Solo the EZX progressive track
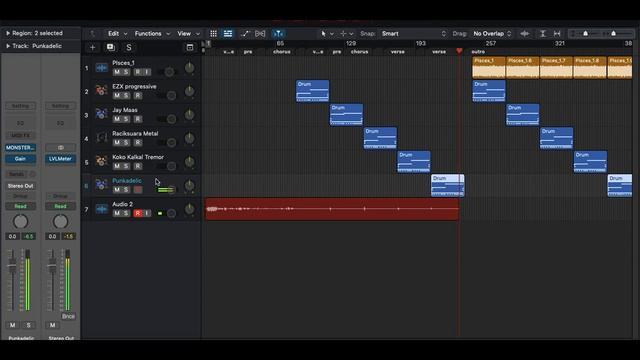This screenshot has height=360, width=640. click(x=126, y=96)
